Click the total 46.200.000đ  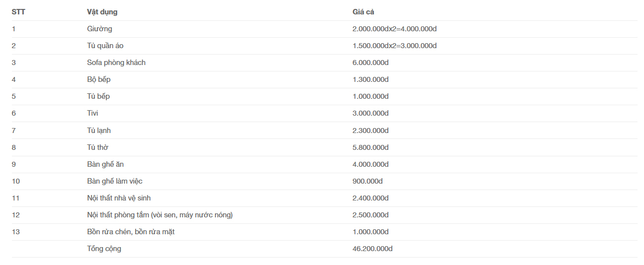point(372,249)
